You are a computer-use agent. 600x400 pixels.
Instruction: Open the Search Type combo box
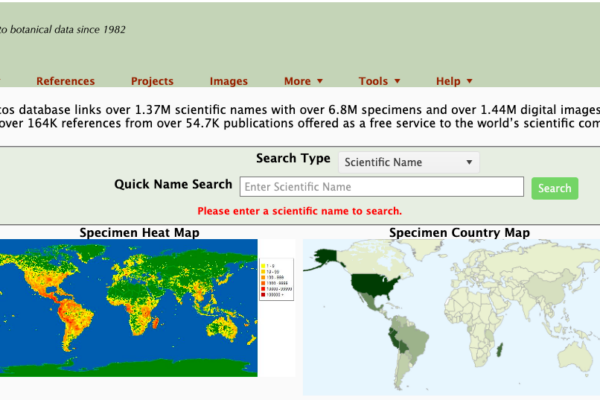[408, 162]
